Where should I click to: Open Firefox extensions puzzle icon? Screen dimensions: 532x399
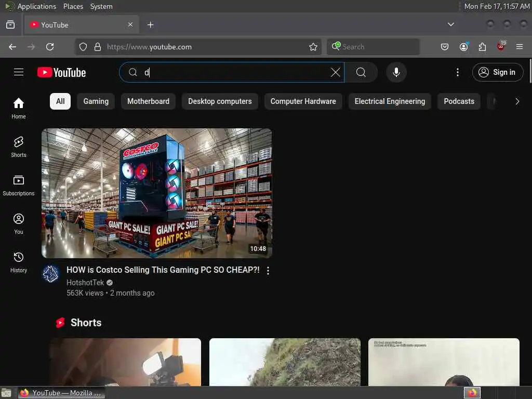[482, 47]
